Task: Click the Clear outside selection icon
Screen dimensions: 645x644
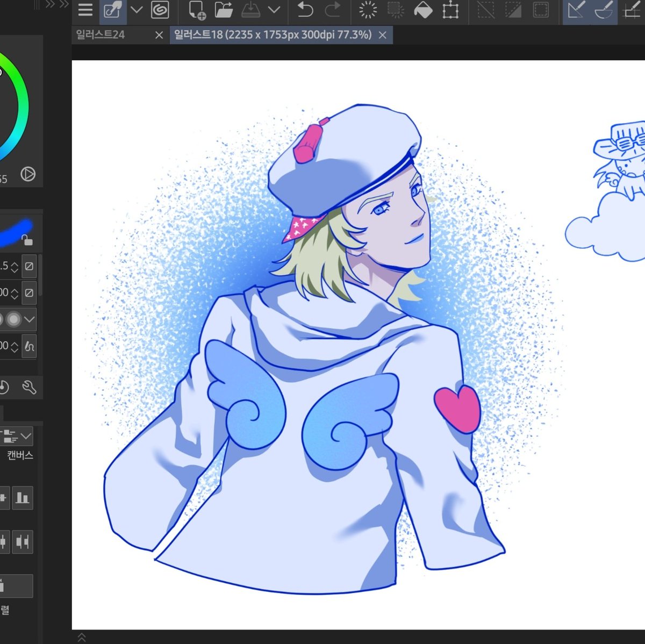Action: point(396,10)
